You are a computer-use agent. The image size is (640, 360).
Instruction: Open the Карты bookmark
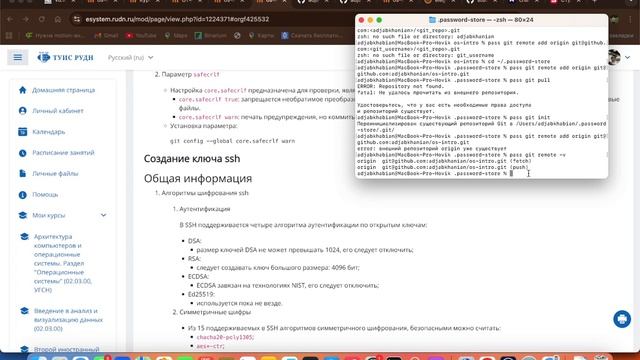coord(261,36)
